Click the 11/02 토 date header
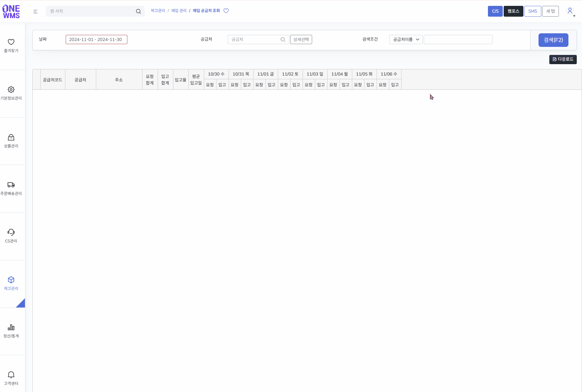582x392 pixels. pyautogui.click(x=290, y=74)
